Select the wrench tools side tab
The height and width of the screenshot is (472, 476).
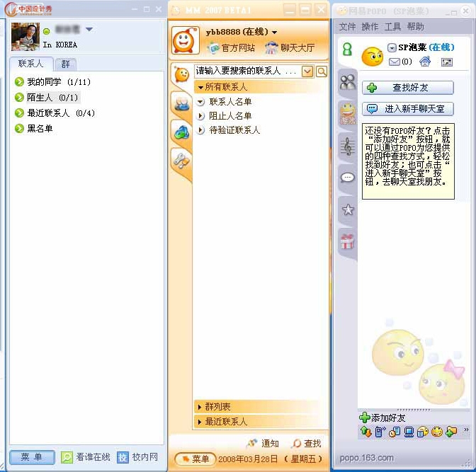(182, 161)
